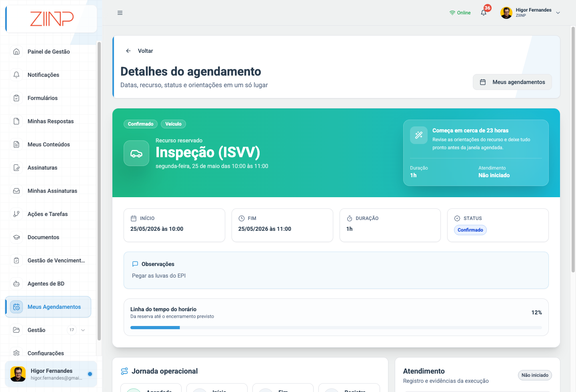This screenshot has width=576, height=392.
Task: Click the magic wand icon in banner
Action: point(419,135)
